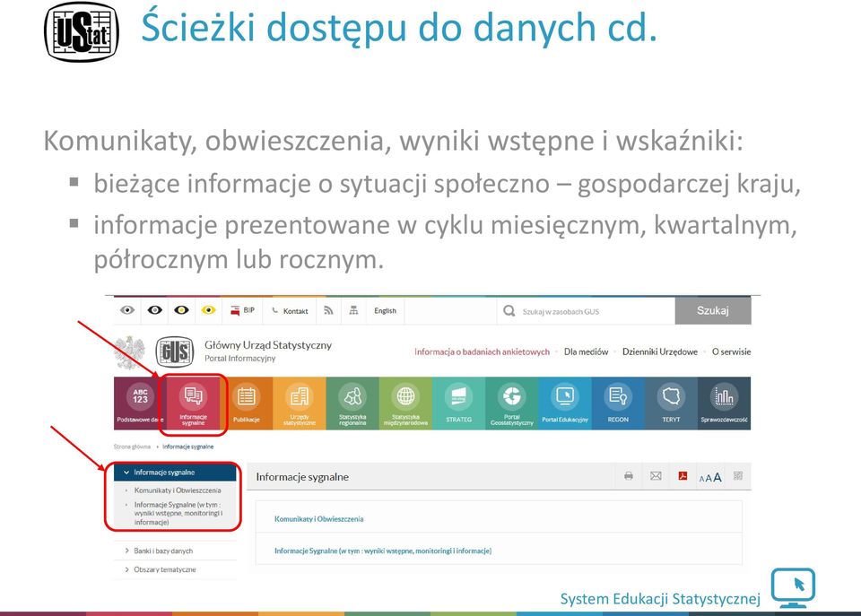The height and width of the screenshot is (616, 861).
Task: Click the US stat logo
Action: pos(82,32)
